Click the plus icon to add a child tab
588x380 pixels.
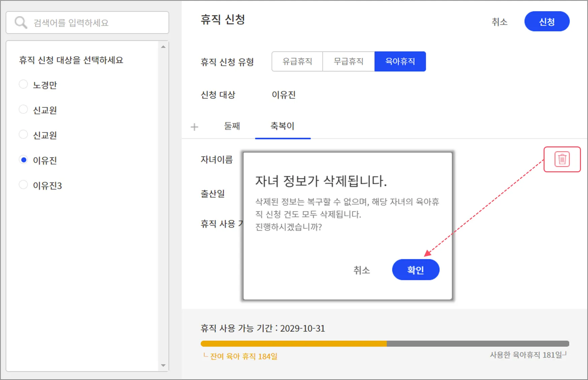(x=194, y=127)
